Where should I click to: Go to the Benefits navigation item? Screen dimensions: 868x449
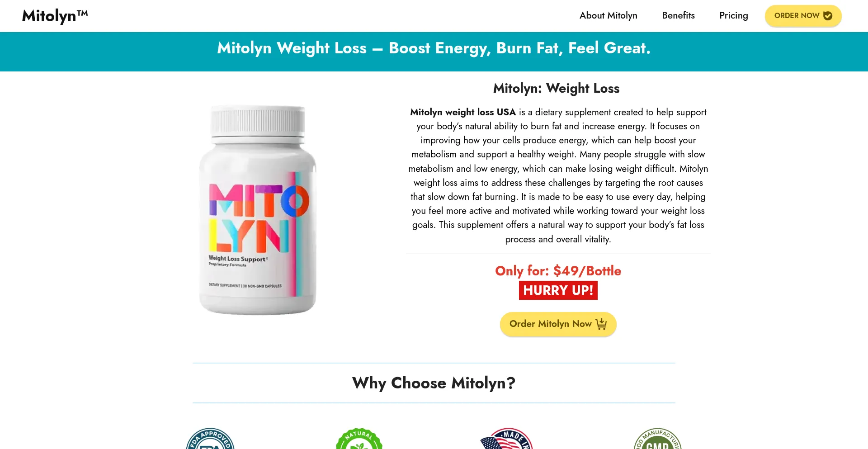[x=678, y=15]
